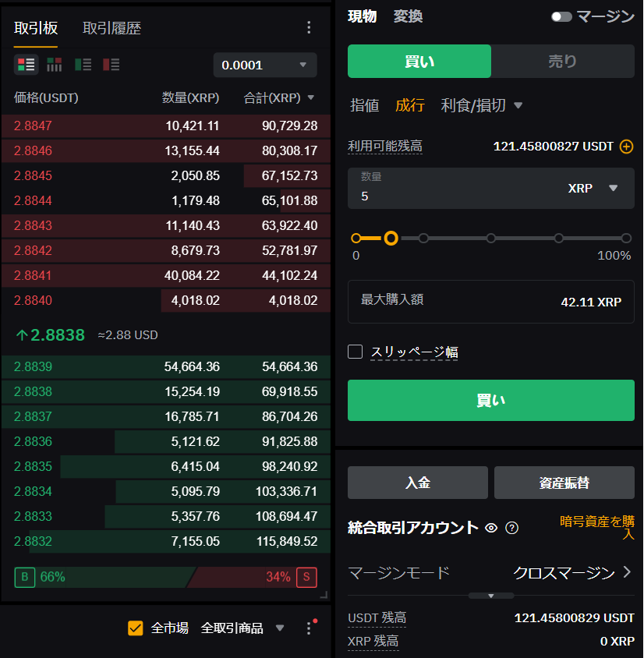Hide account balance with the eye icon
This screenshot has height=658, width=644.
point(491,528)
